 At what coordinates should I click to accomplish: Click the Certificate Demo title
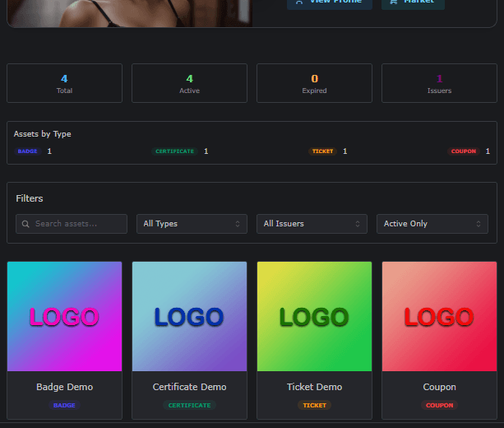point(189,387)
